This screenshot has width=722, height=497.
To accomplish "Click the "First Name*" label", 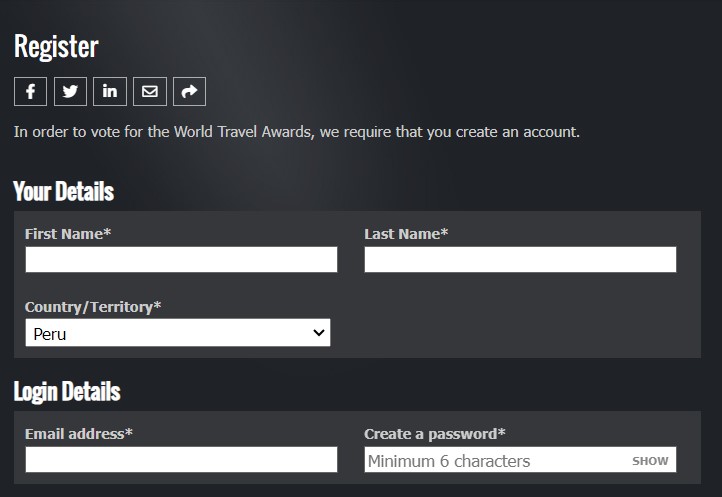I will click(x=68, y=234).
